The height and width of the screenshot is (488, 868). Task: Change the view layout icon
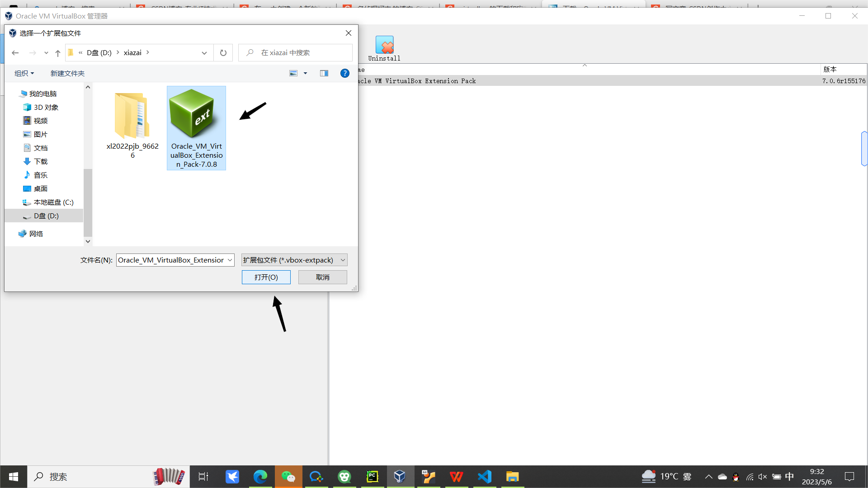(x=293, y=73)
